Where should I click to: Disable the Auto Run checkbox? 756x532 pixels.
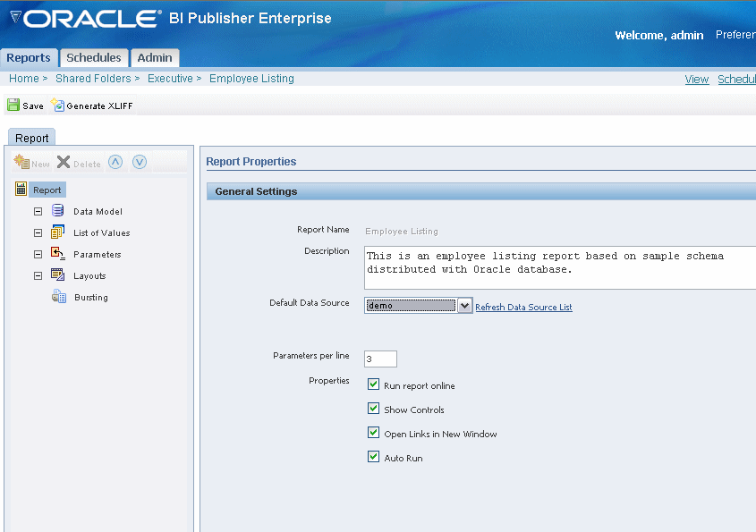tap(373, 456)
